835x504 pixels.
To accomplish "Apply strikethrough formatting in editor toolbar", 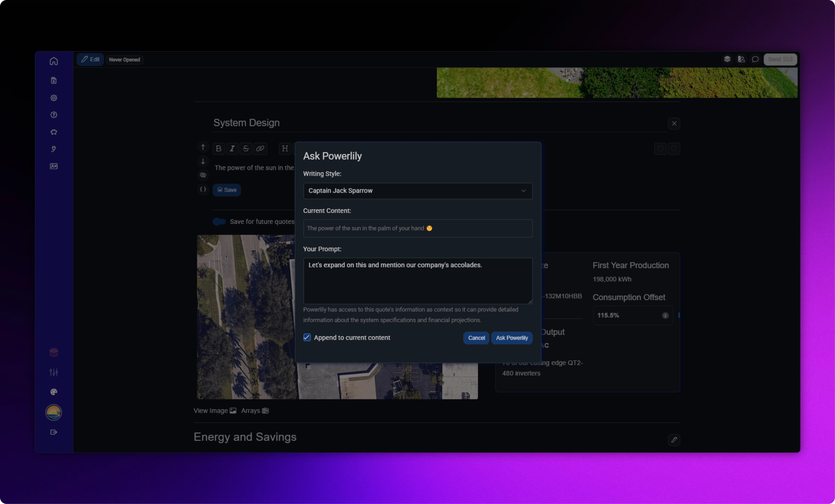I will 246,149.
